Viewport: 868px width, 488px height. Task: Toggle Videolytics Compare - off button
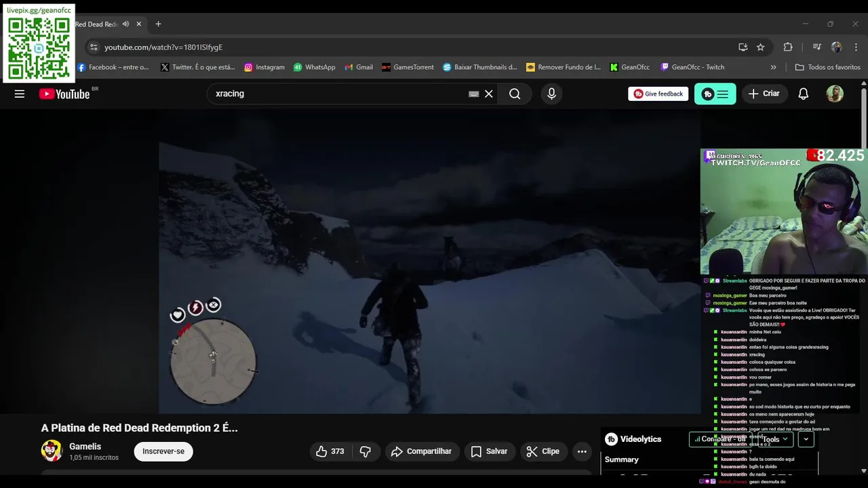click(x=719, y=439)
